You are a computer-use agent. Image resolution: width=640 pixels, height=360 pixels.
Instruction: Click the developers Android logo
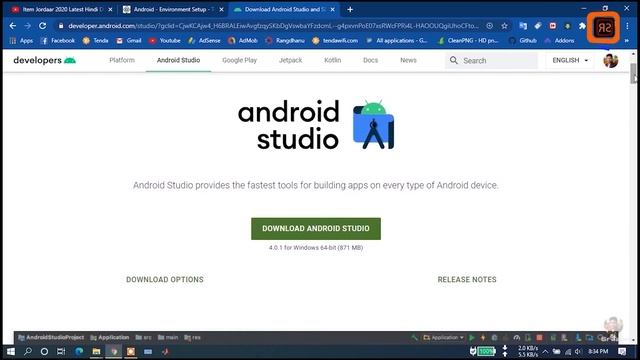(44, 60)
